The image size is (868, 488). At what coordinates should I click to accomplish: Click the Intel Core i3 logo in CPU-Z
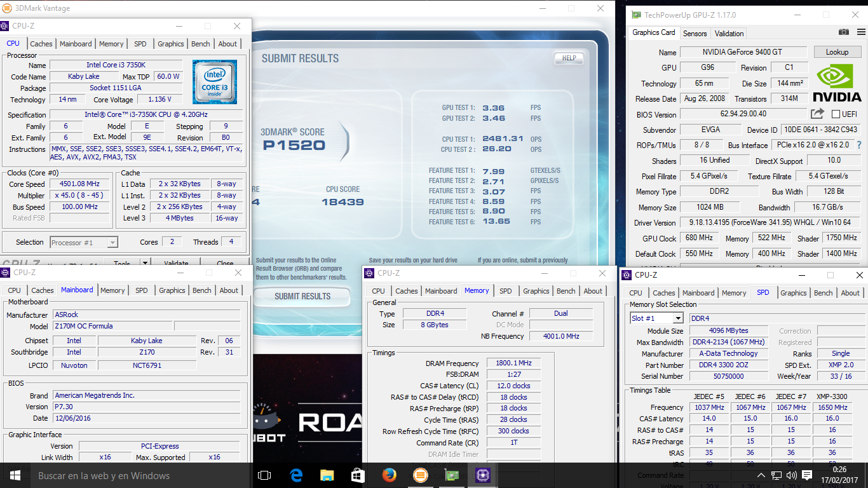point(215,82)
